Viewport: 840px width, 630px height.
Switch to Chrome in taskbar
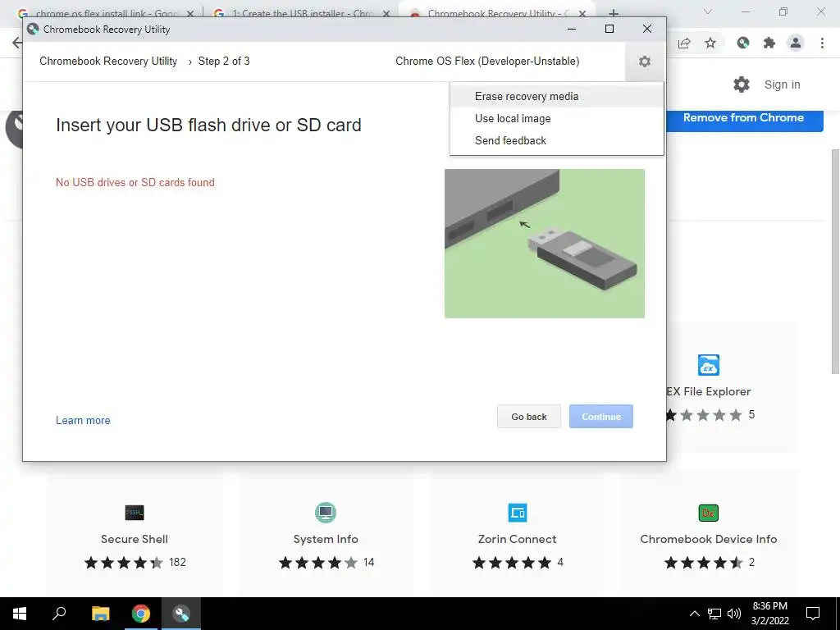pyautogui.click(x=141, y=614)
